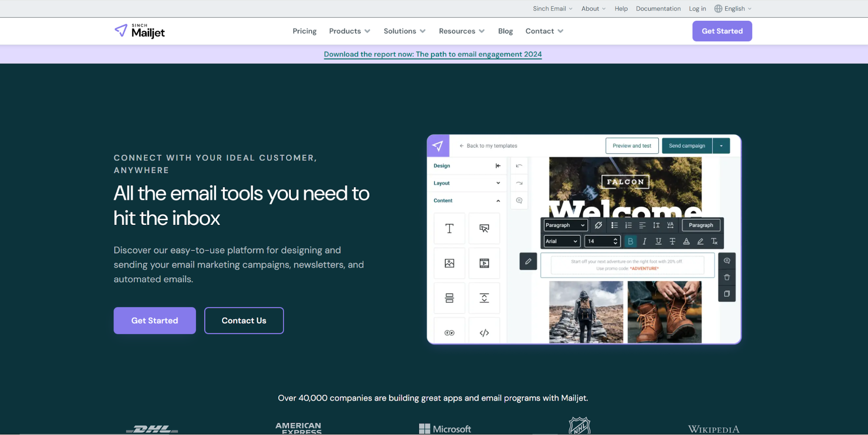The image size is (868, 435).
Task: Open the Sinch Email dropdown
Action: click(553, 9)
